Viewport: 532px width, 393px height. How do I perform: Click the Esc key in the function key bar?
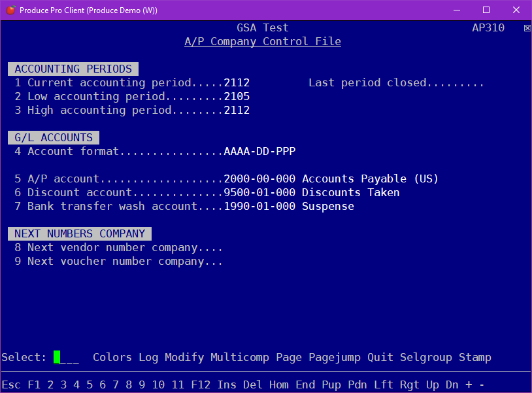(x=11, y=385)
